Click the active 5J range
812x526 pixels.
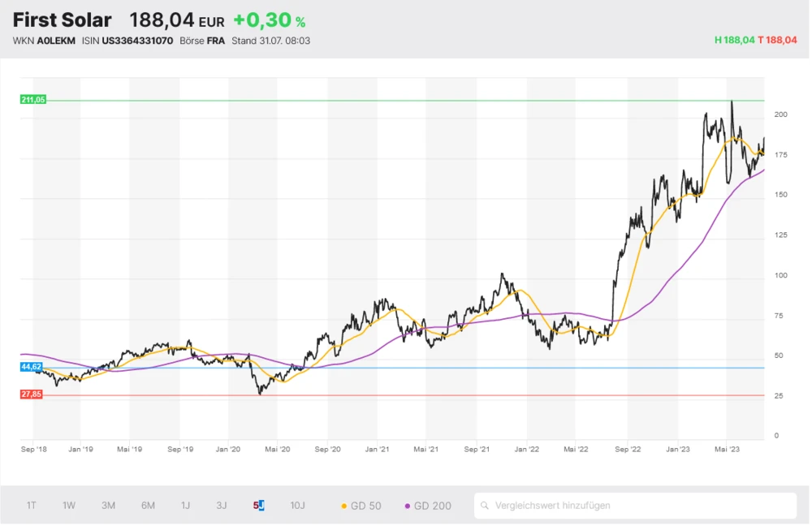point(259,506)
